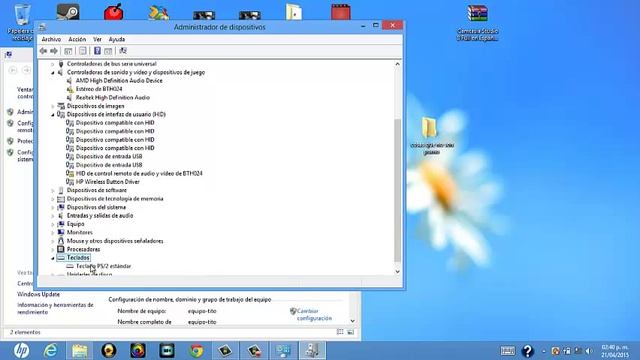Open the Archivo menu
This screenshot has width=640, height=360.
coord(51,39)
